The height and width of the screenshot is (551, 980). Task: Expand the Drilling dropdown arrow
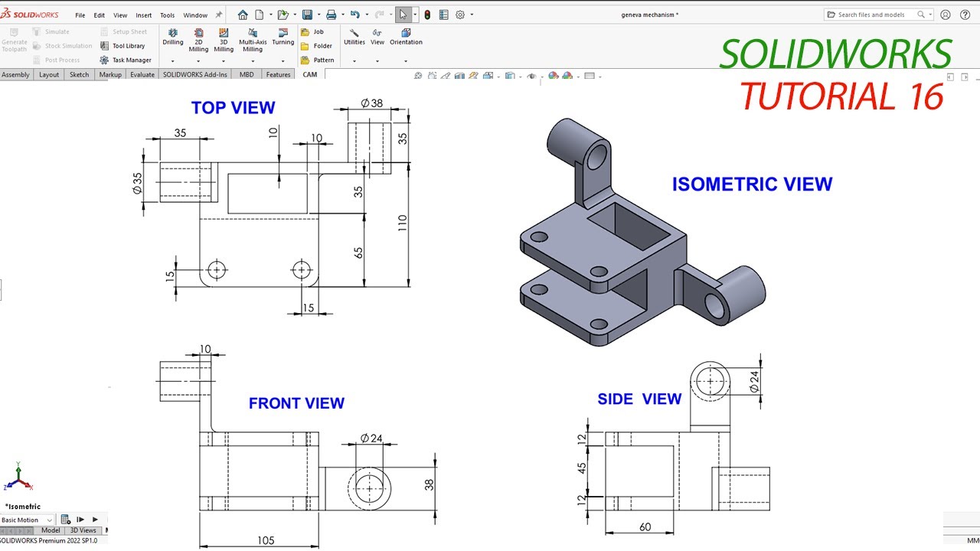point(173,61)
